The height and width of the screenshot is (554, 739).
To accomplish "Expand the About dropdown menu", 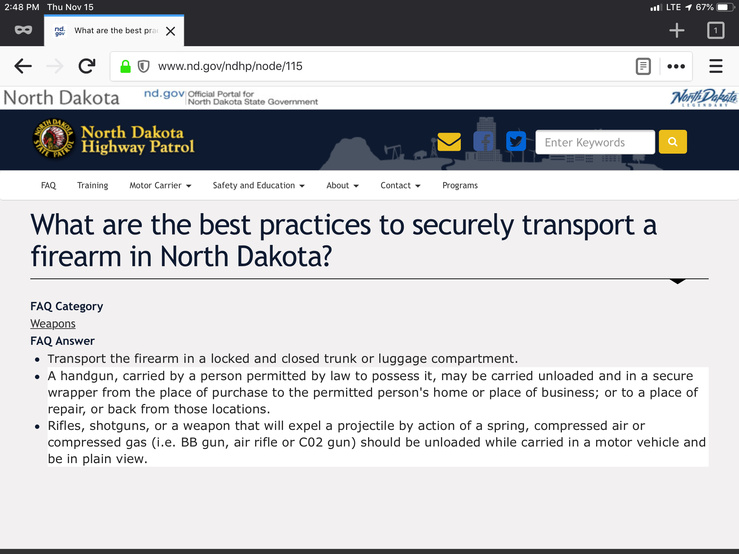I will coord(342,185).
